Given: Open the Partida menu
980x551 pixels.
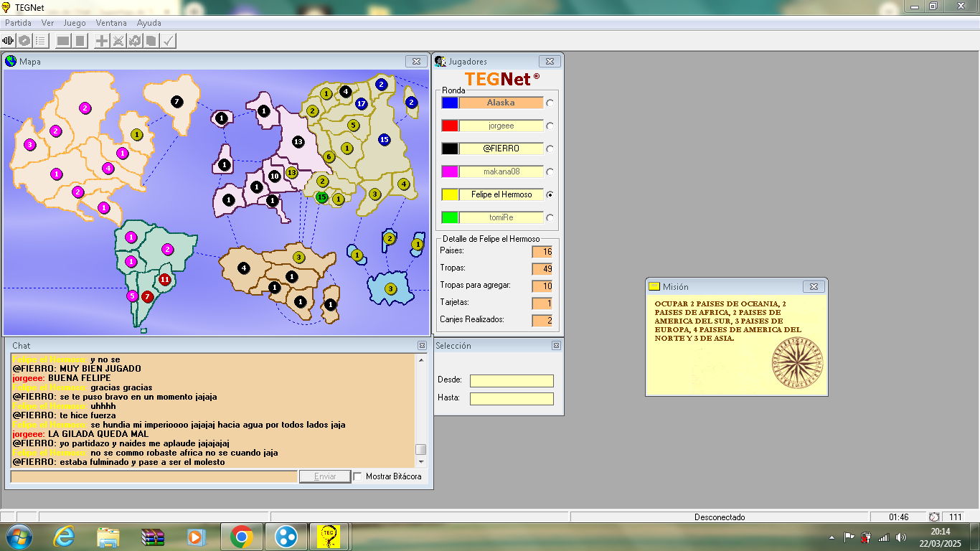Looking at the screenshot, I should pos(19,23).
